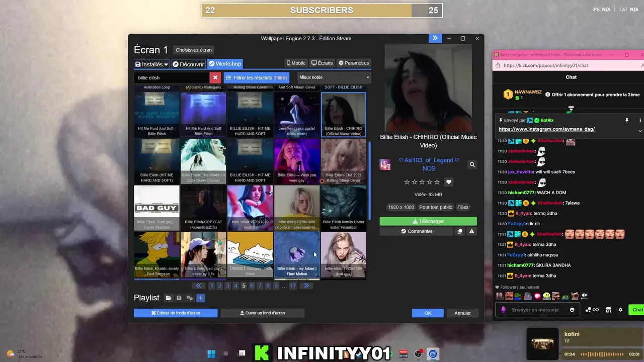644x362 pixels.
Task: Open instagram.com/aymane_dag link in chat
Action: point(546,129)
